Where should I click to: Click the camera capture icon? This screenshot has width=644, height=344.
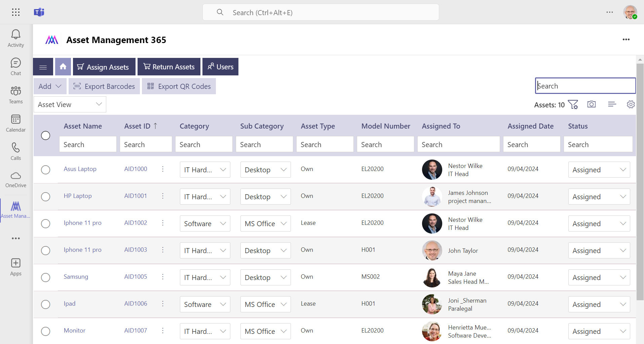click(592, 104)
